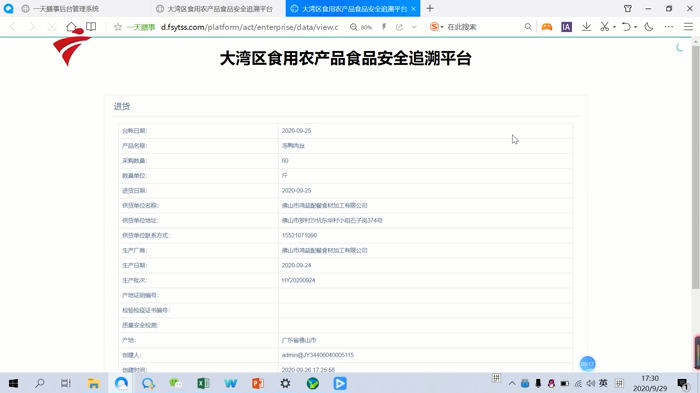Click the lightning speed mode icon
The width and height of the screenshot is (700, 393).
tap(384, 27)
